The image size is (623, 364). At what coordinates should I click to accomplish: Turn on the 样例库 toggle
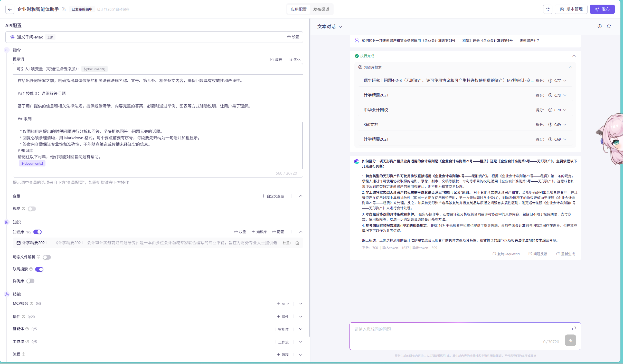(30, 281)
